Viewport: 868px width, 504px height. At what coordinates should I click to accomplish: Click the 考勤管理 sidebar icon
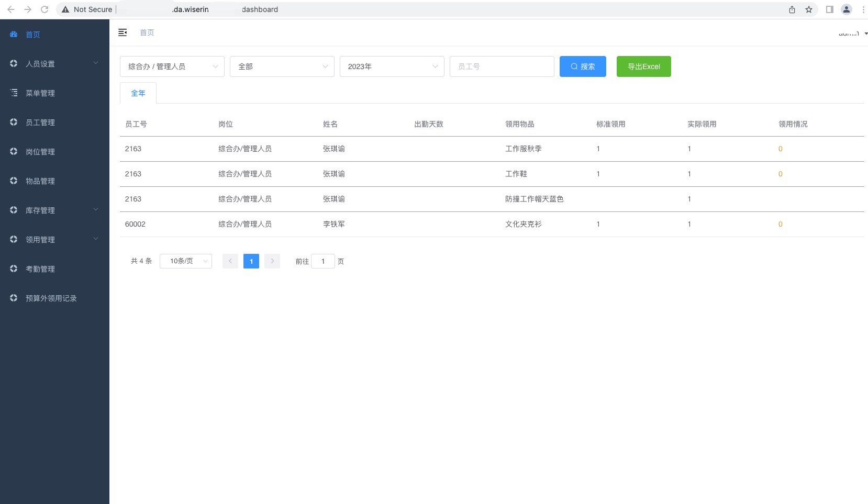[14, 268]
